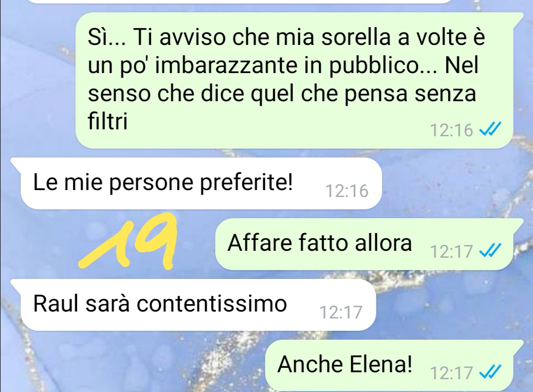Select the 'Anche Elena!' sent message
The image size is (533, 392).
(x=394, y=365)
